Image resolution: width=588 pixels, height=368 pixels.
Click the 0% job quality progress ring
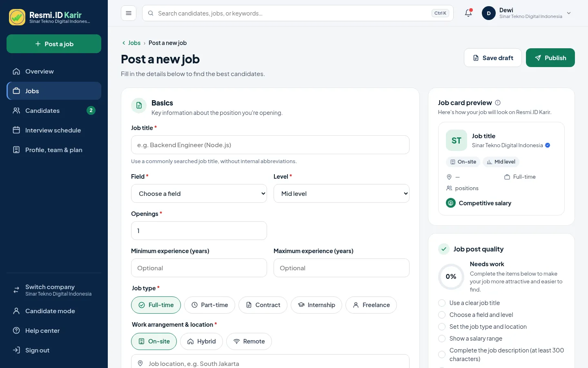coord(451,277)
